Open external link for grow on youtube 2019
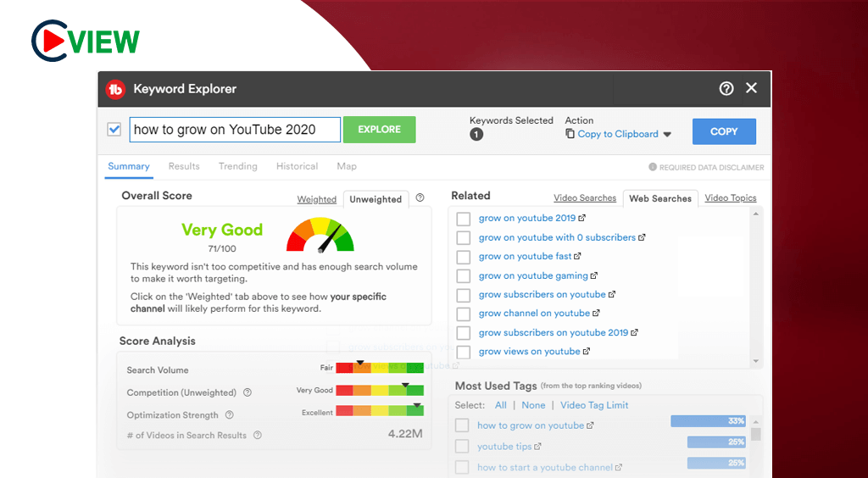This screenshot has height=478, width=868. click(582, 218)
